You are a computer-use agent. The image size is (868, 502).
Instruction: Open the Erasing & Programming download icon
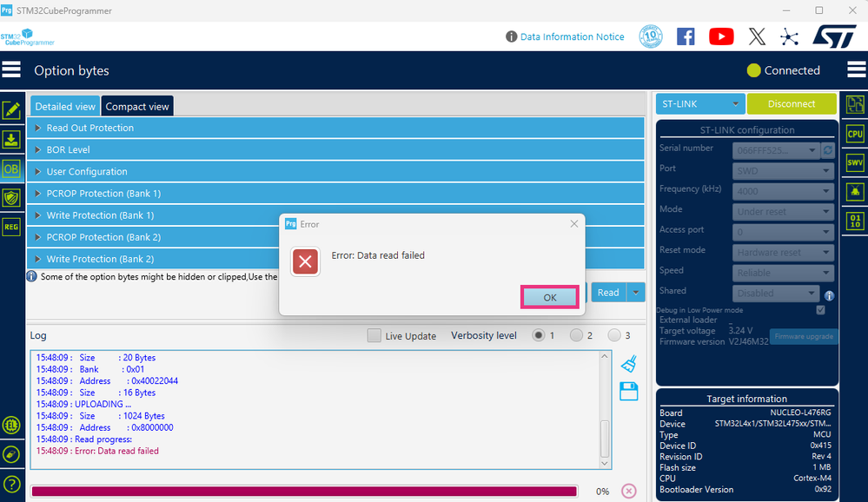(11, 140)
